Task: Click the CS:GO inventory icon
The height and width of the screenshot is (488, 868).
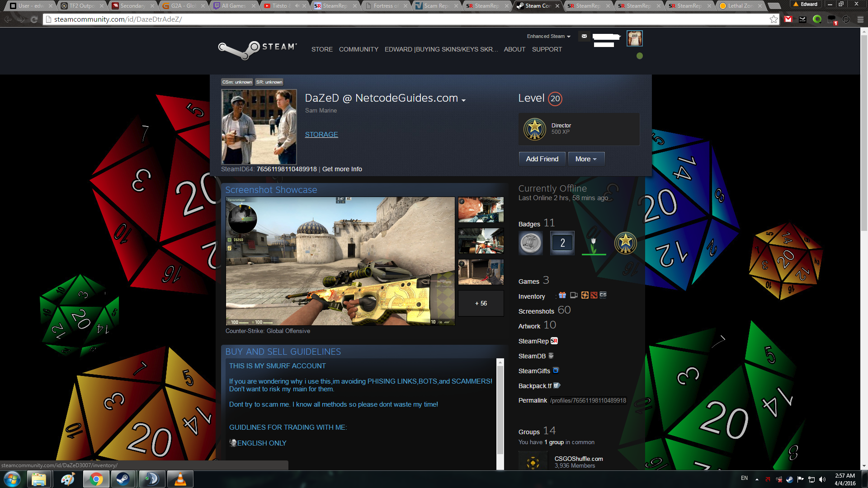Action: (x=603, y=295)
